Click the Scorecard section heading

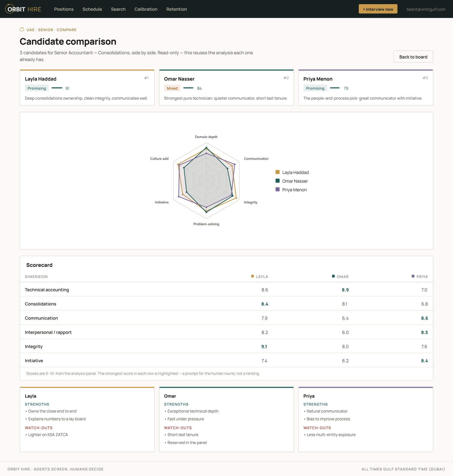click(x=39, y=265)
